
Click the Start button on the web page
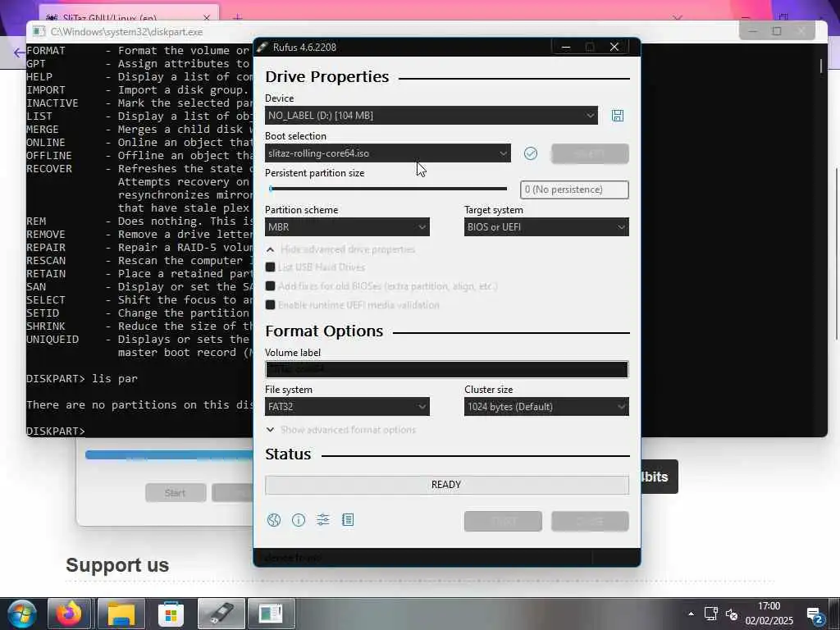176,493
